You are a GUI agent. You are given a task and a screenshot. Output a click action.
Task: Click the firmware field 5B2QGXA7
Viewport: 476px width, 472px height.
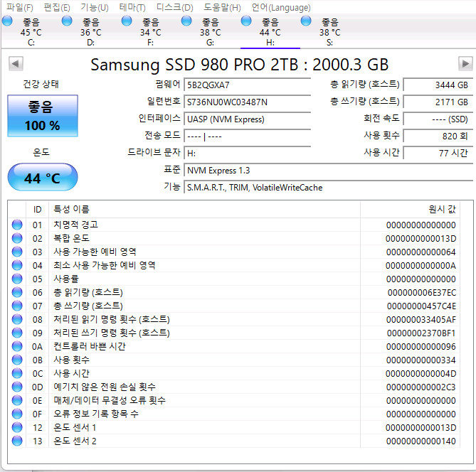[248, 85]
